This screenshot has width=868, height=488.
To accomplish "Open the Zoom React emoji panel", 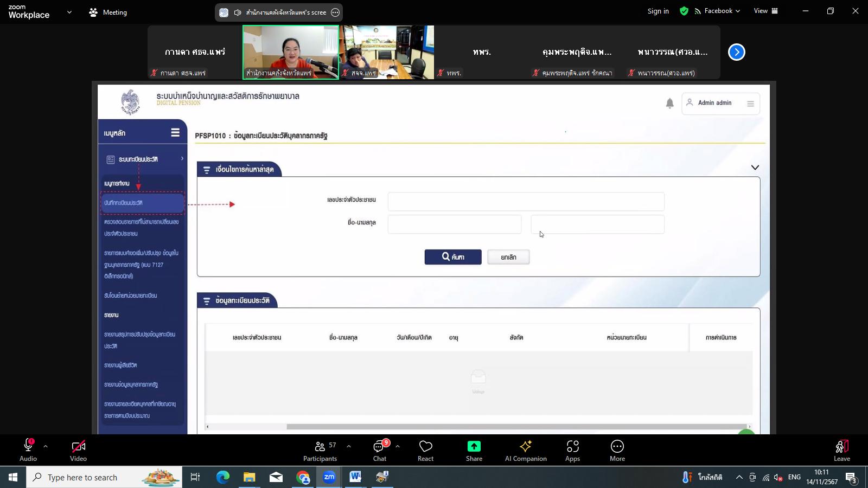I will (425, 450).
